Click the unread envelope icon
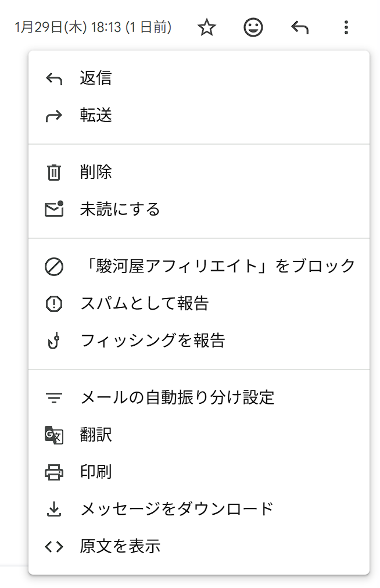 (54, 209)
